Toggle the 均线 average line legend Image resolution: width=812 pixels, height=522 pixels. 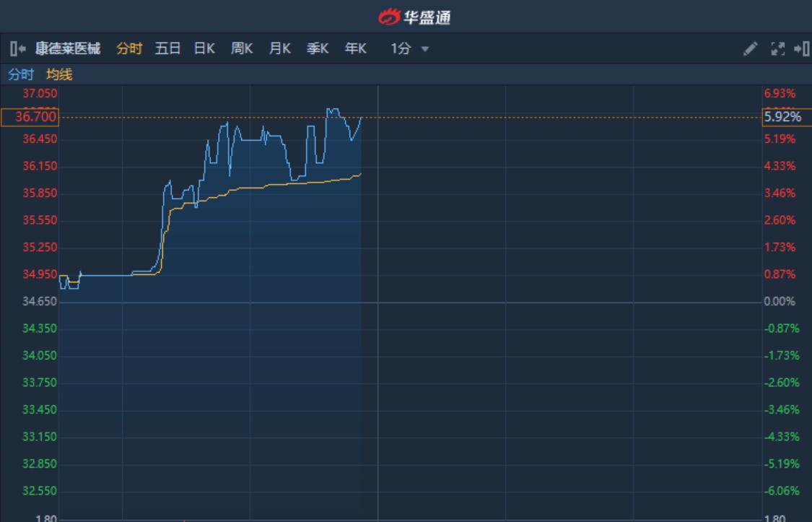59,74
